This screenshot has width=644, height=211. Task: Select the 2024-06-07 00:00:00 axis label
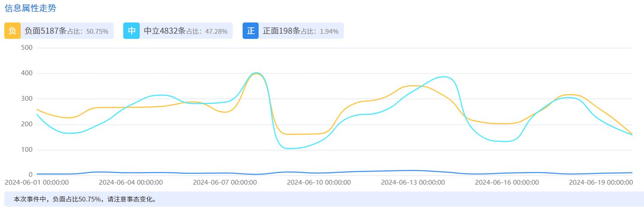pyautogui.click(x=224, y=182)
